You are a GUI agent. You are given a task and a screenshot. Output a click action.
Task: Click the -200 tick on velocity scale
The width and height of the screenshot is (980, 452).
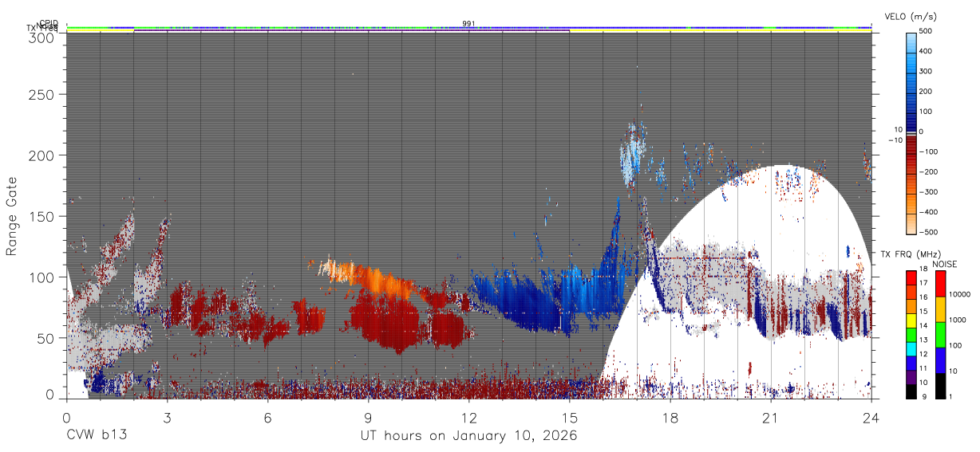tap(929, 171)
